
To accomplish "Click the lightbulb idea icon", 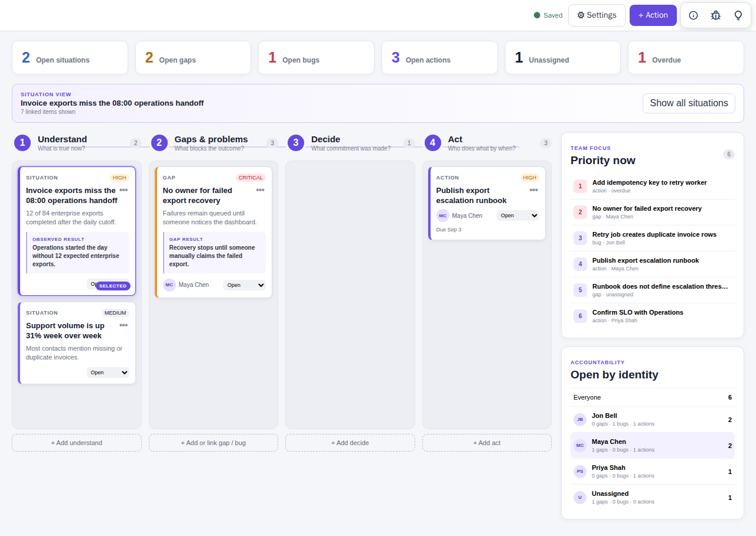I will pyautogui.click(x=738, y=15).
